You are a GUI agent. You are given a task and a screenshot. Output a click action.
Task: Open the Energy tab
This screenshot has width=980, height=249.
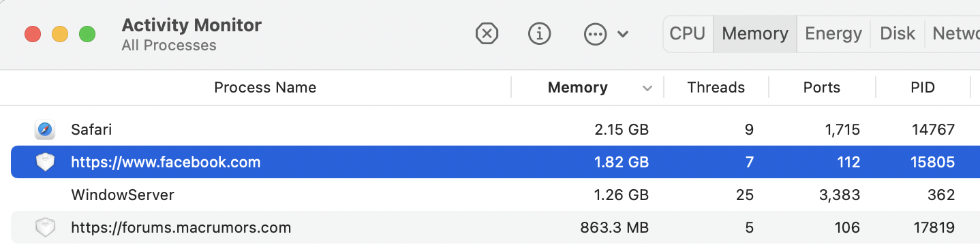(833, 33)
